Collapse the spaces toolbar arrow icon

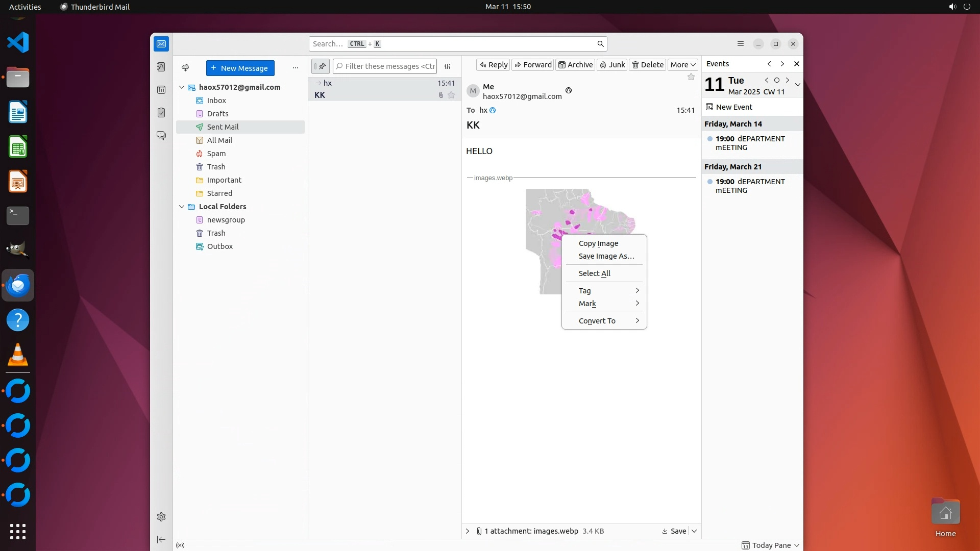[x=161, y=539]
